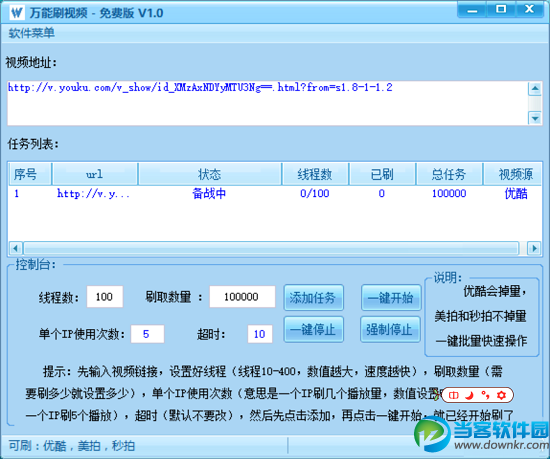Click the 一键停止 button

[x=313, y=329]
